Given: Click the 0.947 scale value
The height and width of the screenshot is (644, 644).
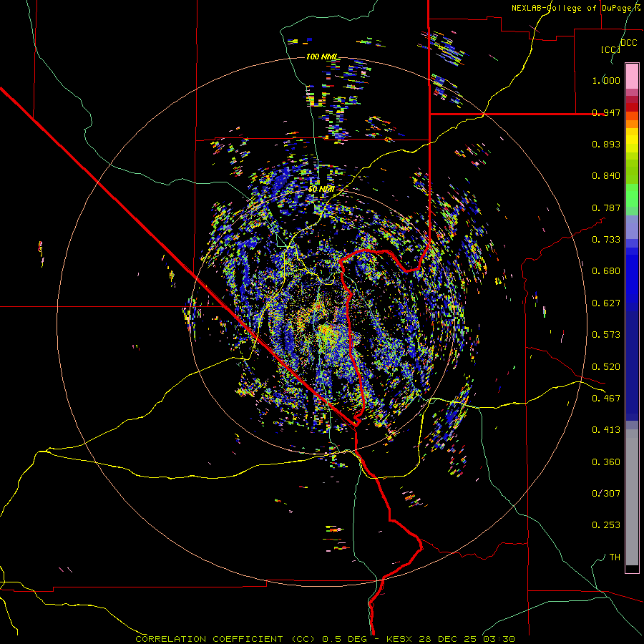Looking at the screenshot, I should [x=606, y=112].
